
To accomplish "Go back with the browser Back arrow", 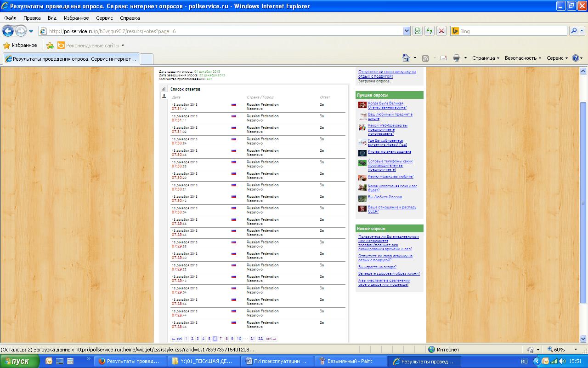I will point(8,31).
